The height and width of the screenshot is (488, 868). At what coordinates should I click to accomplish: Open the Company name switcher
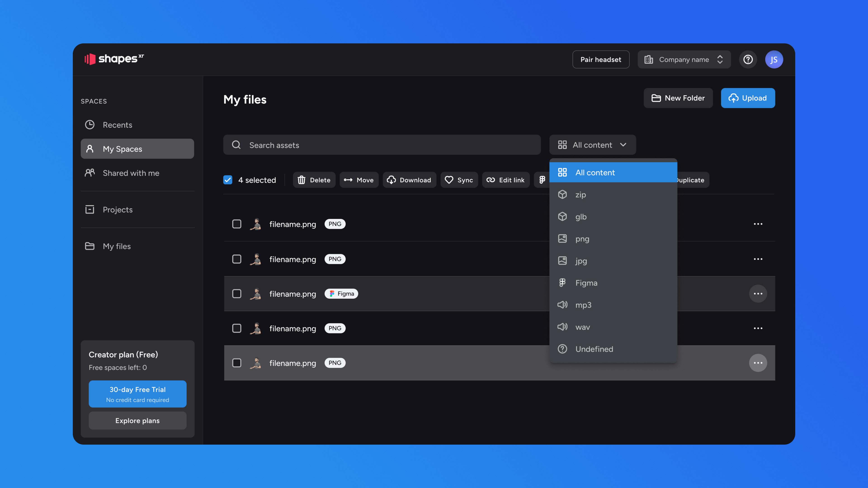point(684,60)
